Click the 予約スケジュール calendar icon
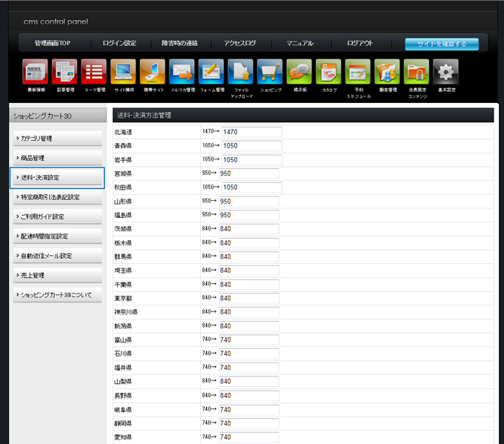Image resolution: width=504 pixels, height=444 pixels. 358,72
